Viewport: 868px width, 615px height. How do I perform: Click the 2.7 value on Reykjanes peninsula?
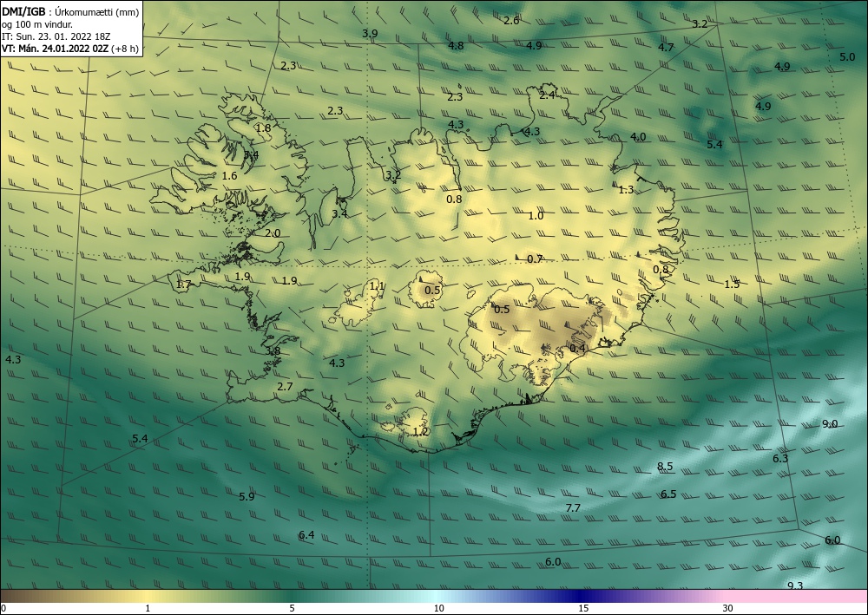pyautogui.click(x=285, y=387)
